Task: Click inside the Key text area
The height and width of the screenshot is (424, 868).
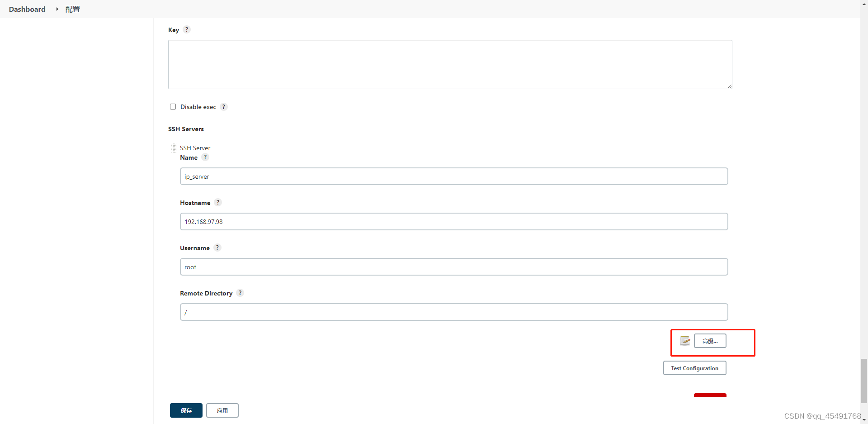Action: [449, 64]
